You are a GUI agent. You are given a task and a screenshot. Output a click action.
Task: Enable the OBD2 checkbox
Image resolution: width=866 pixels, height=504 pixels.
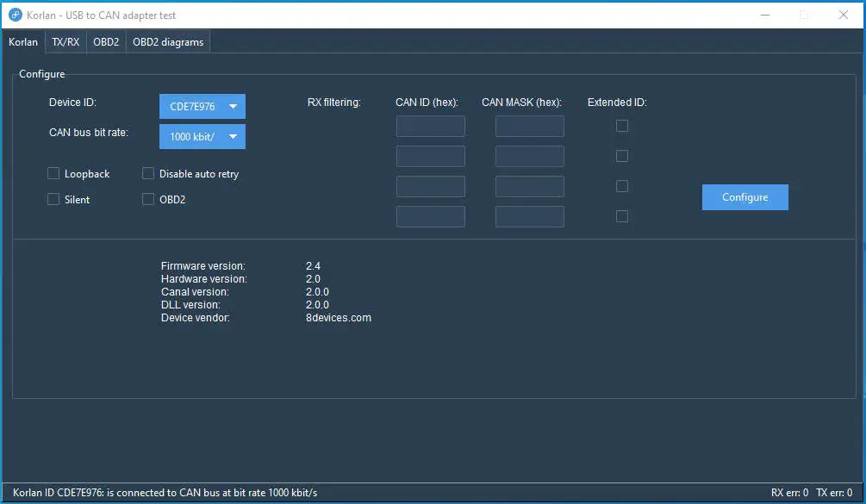pos(148,199)
